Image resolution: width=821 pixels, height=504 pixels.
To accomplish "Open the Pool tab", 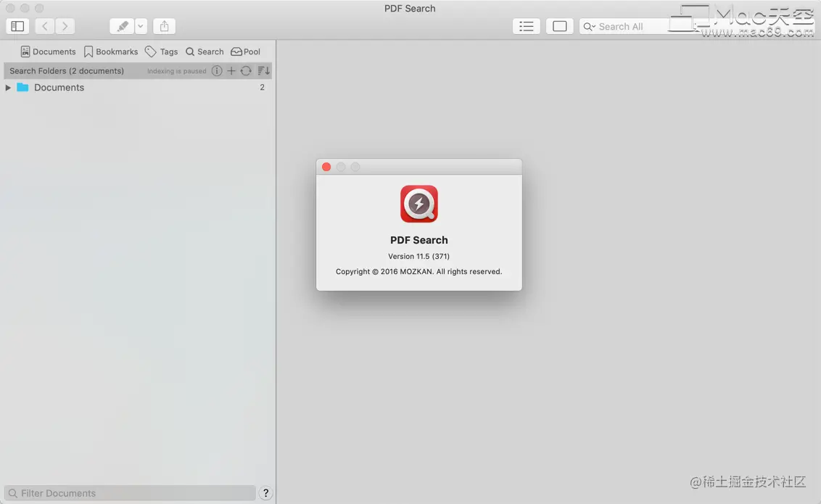I will click(x=246, y=51).
